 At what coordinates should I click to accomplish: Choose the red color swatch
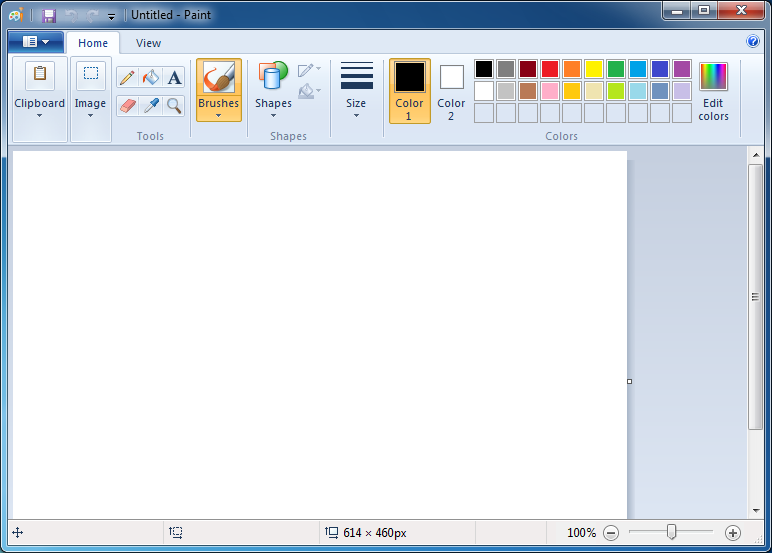[550, 69]
